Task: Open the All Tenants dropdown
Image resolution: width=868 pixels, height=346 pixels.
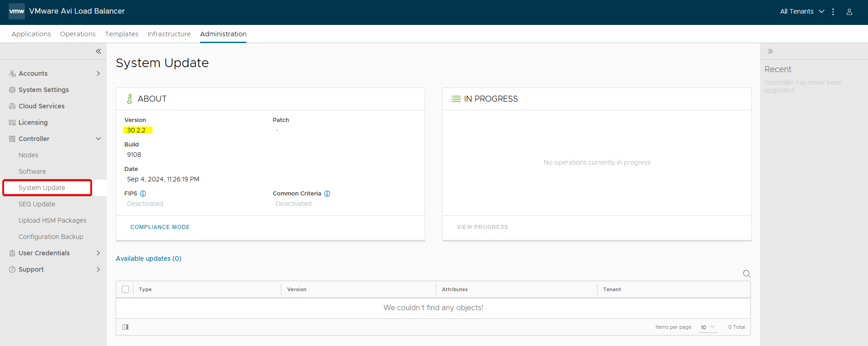Action: (x=801, y=11)
